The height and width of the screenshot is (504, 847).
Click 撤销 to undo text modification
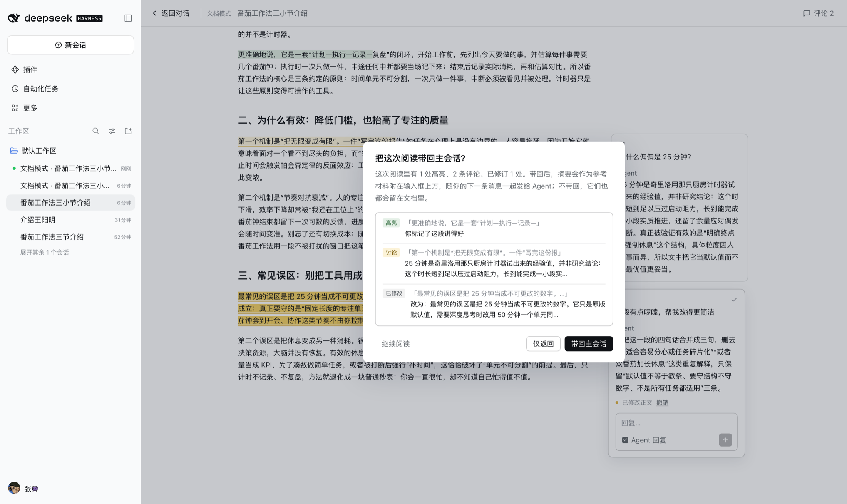[662, 403]
